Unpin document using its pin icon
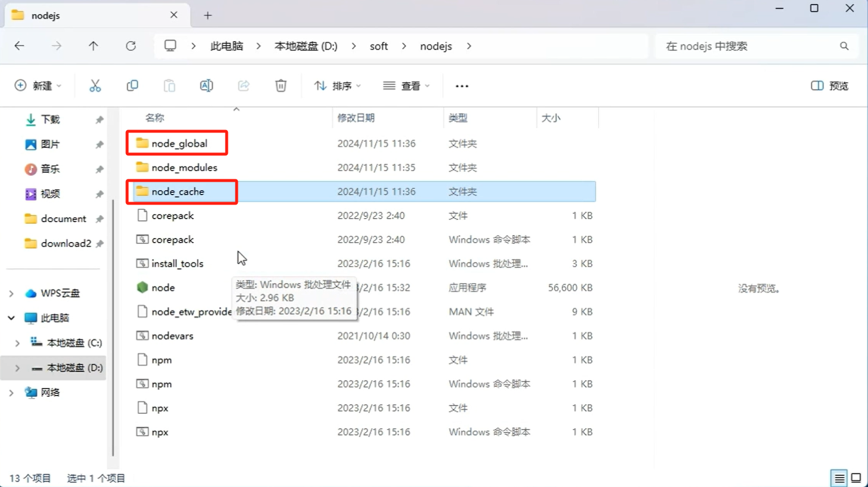 click(x=100, y=219)
